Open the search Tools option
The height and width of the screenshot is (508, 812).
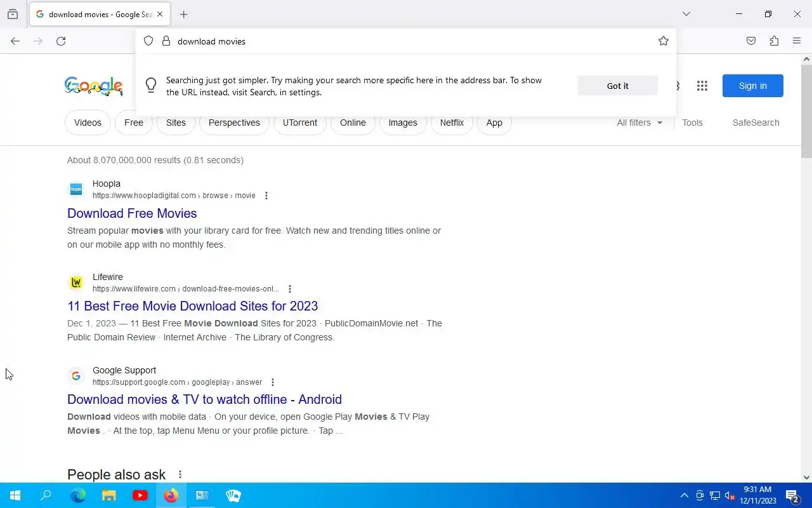click(692, 123)
